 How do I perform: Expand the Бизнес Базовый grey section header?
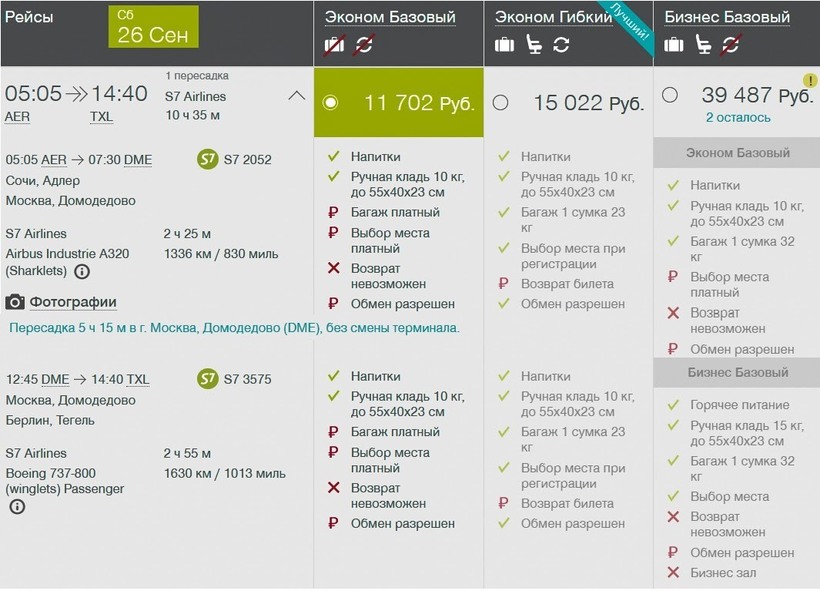[737, 372]
